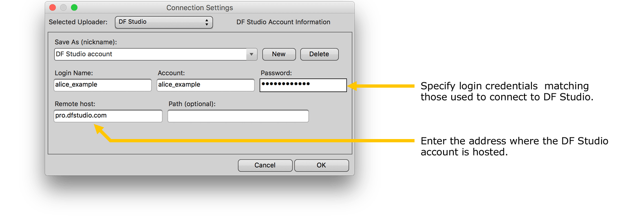The width and height of the screenshot is (644, 221).
Task: Click the Path (optional) label text
Action: point(192,104)
